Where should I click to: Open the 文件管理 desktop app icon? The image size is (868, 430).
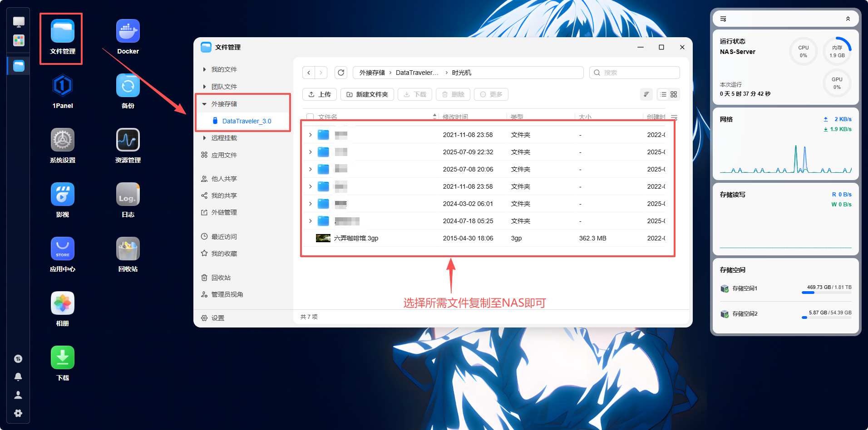(63, 31)
